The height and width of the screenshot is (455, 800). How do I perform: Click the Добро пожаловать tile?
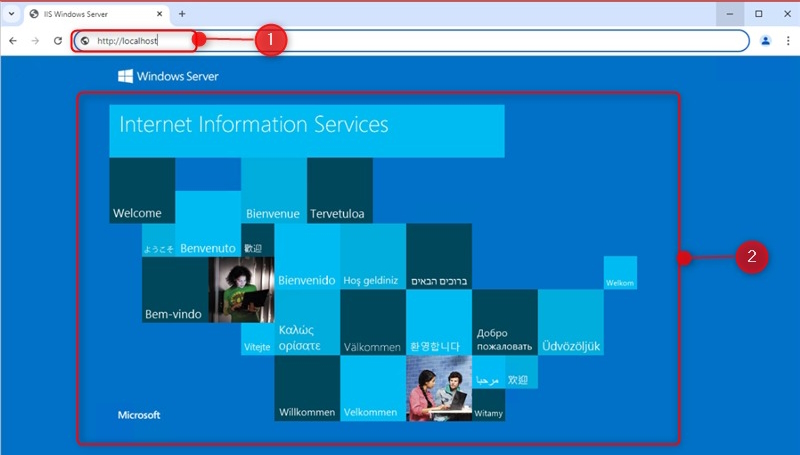click(505, 322)
